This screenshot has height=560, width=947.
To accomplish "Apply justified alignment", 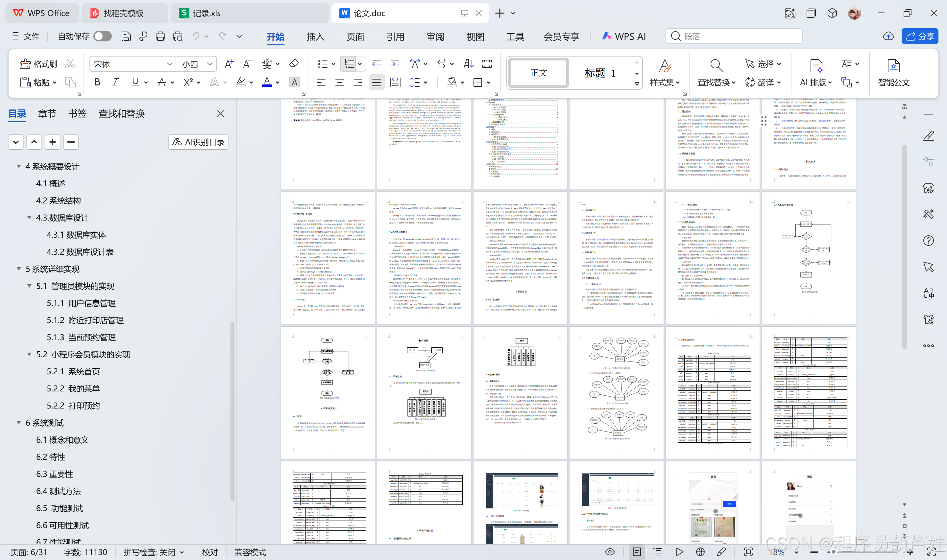I will [x=376, y=82].
